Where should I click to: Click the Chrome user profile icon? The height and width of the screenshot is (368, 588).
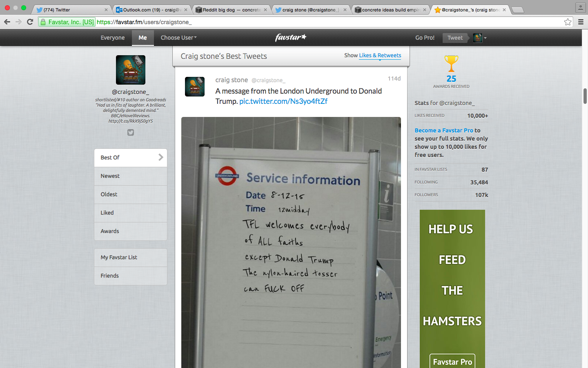point(580,7)
